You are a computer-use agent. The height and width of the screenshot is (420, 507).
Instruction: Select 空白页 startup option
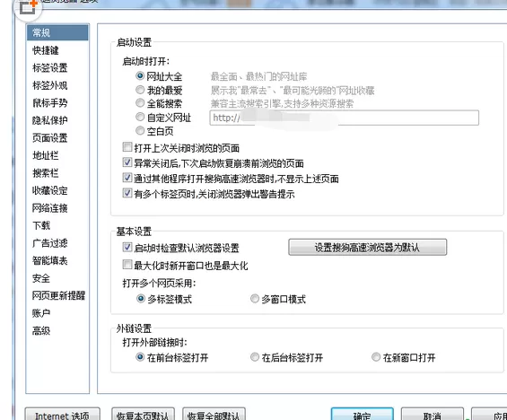pos(140,131)
